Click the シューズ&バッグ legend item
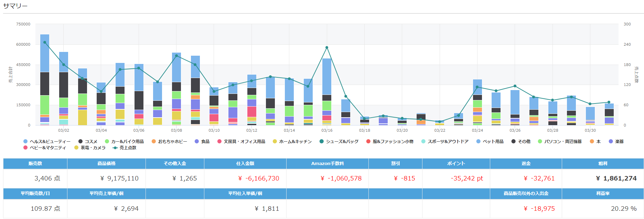Viewport: 644px width, 219px height. click(339, 142)
